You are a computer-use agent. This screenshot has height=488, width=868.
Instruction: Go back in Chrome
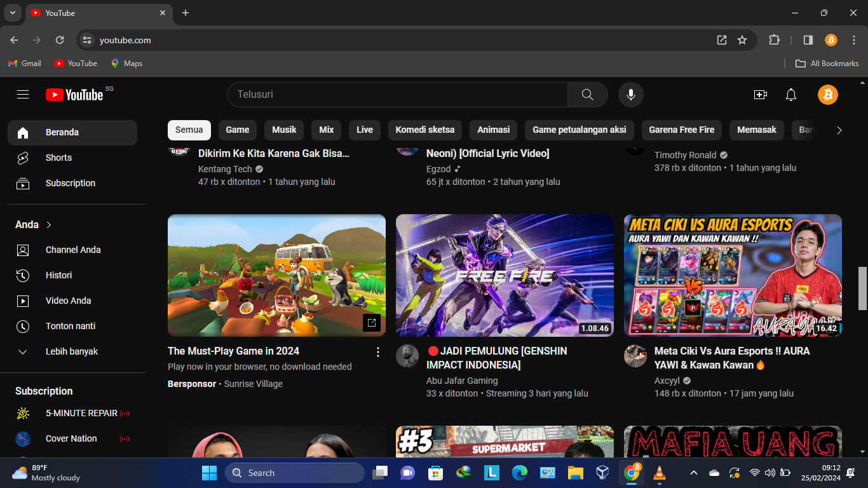pos(14,40)
